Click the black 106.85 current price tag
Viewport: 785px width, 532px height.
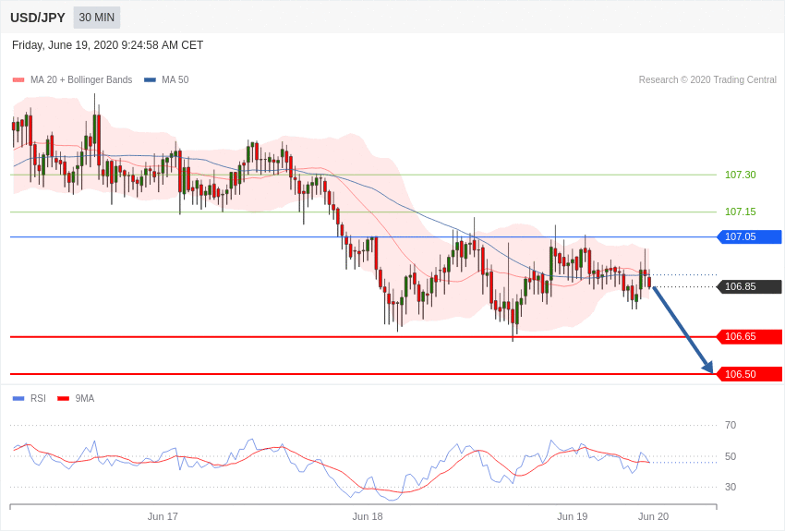(x=750, y=286)
